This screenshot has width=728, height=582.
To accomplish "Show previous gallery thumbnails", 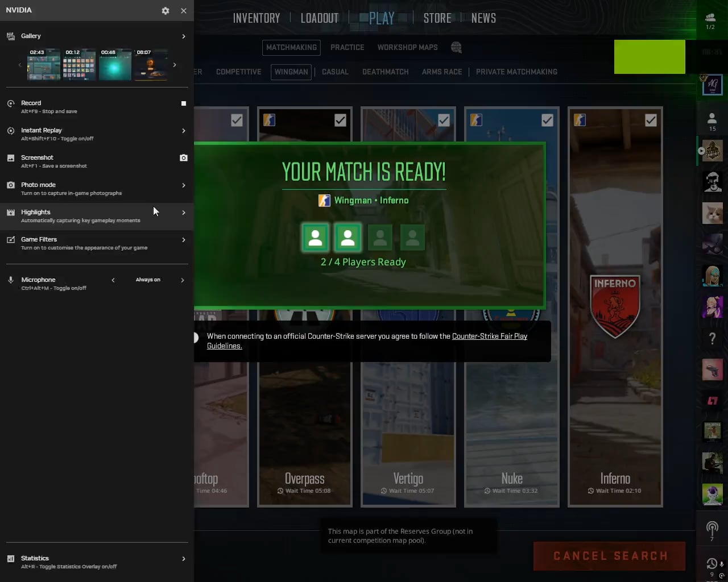I will point(20,65).
